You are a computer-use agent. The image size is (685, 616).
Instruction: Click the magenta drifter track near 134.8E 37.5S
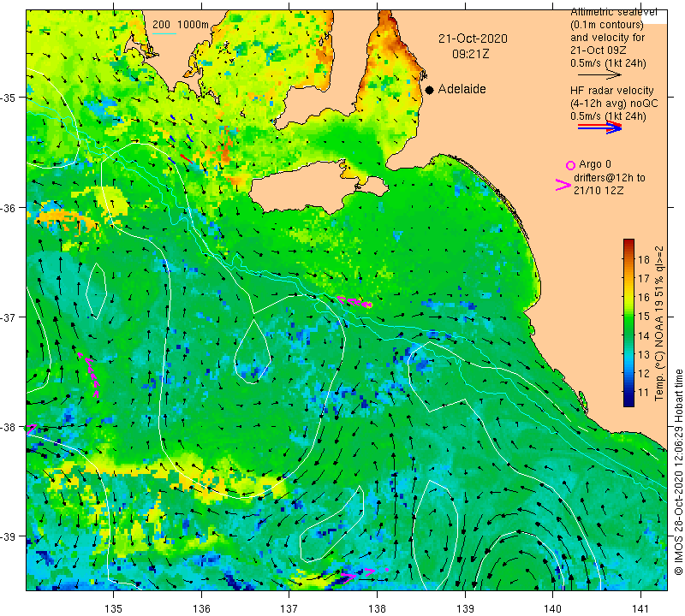(89, 374)
